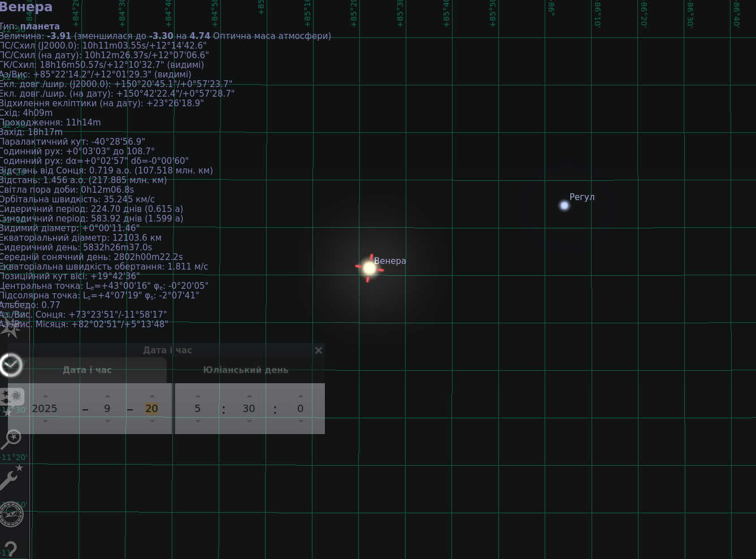Decrease the day value 20
Viewport: 756px width, 559px height.
[152, 421]
